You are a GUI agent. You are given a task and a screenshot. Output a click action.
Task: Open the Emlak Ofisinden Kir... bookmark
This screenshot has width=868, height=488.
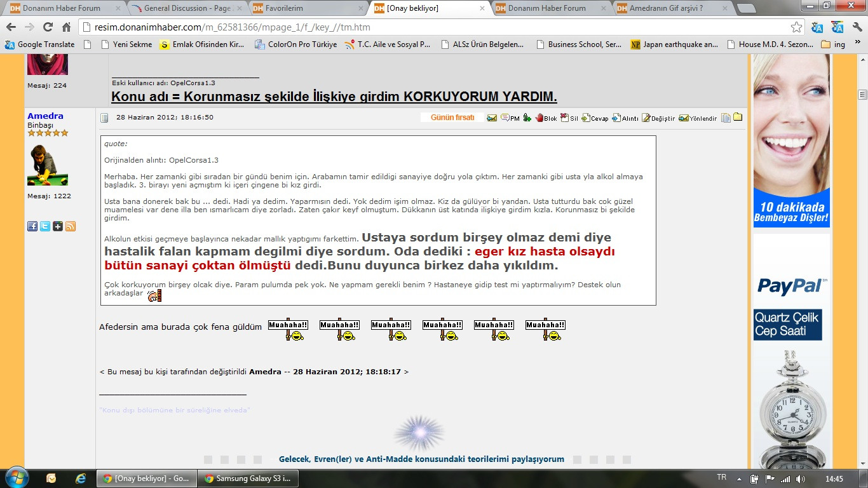[x=202, y=44]
